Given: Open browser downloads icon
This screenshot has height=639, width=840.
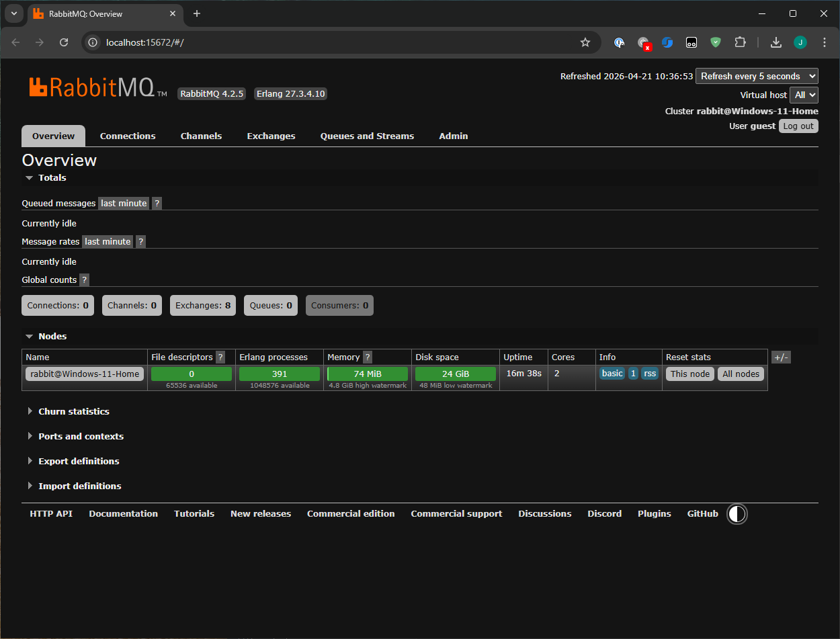Looking at the screenshot, I should pyautogui.click(x=776, y=42).
